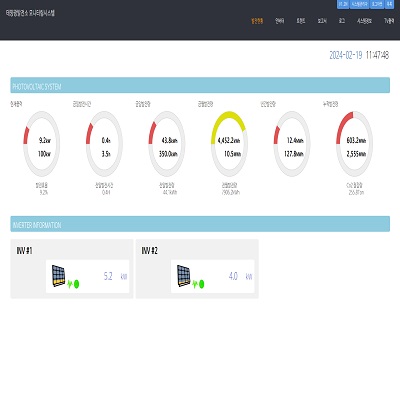The width and height of the screenshot is (400, 400).
Task: Open the 보고서 navigation tab
Action: coord(322,21)
